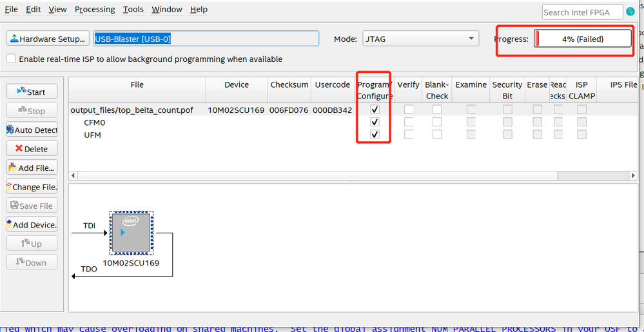The width and height of the screenshot is (644, 332).
Task: Open the Edit menu
Action: coord(34,10)
